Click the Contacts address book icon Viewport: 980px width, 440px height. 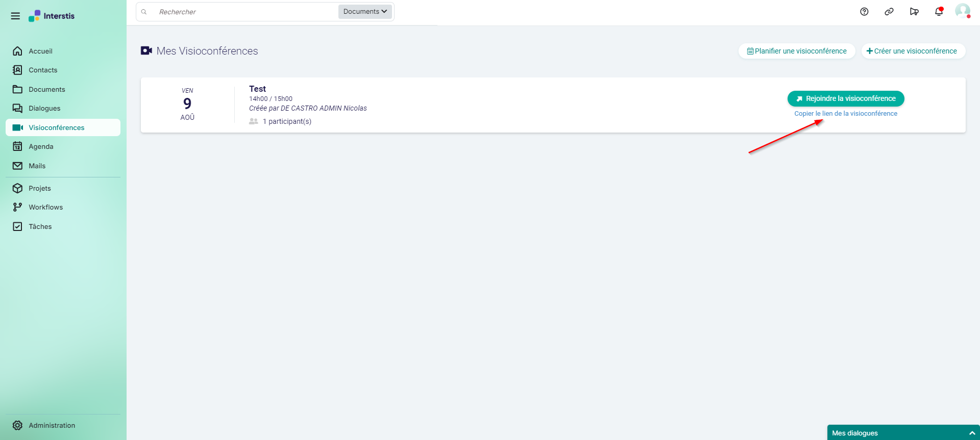point(17,70)
